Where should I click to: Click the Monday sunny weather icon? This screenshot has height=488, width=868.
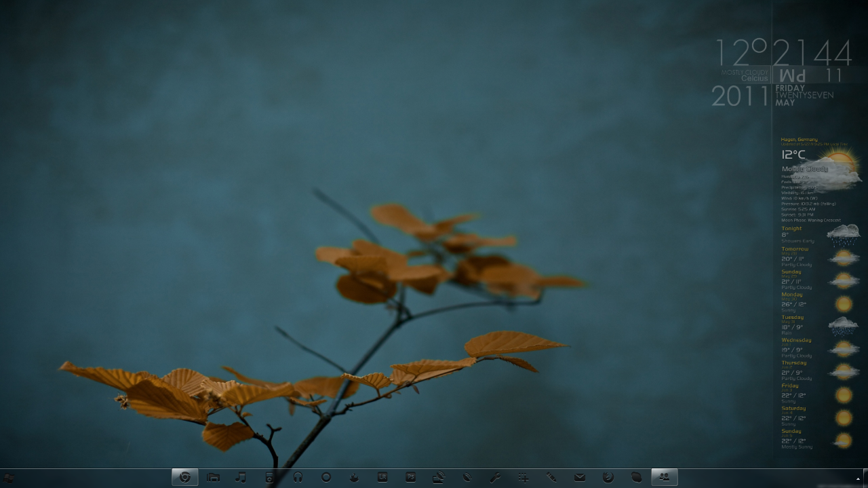844,303
